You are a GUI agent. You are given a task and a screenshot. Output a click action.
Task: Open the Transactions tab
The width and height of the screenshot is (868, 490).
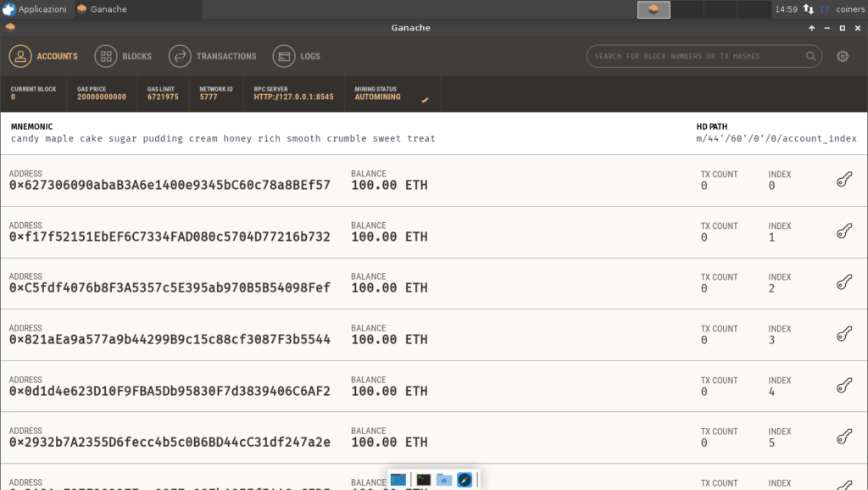click(x=213, y=57)
